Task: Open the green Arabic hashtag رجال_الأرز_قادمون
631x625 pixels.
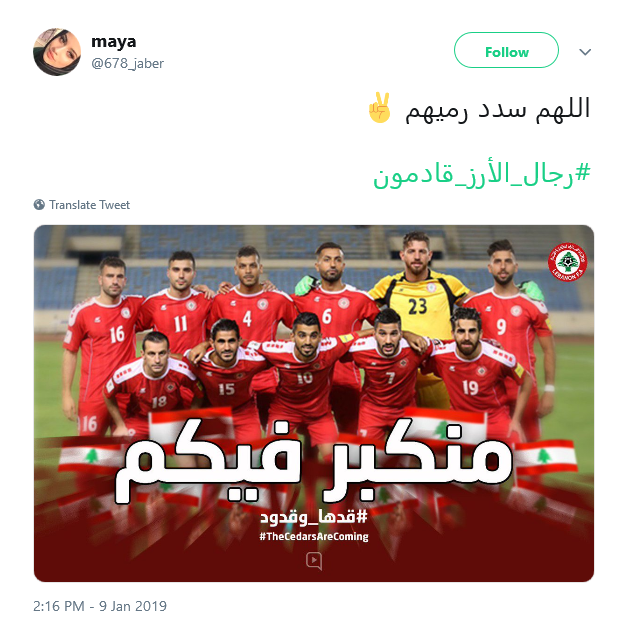Action: 482,175
